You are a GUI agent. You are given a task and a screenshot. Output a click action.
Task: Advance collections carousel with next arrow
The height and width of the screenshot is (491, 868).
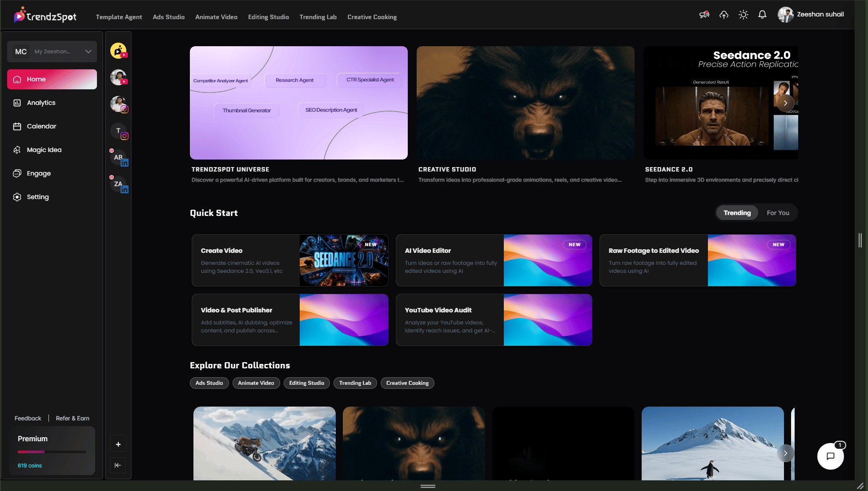786,453
